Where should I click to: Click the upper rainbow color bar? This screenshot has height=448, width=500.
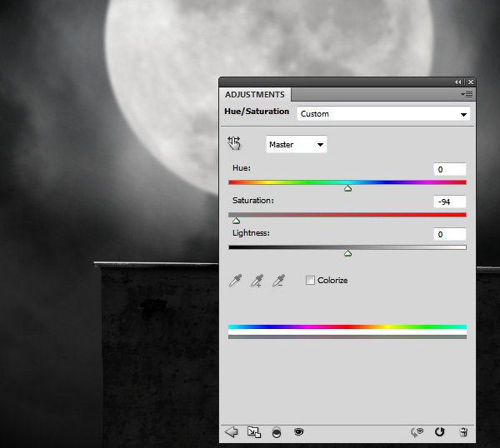point(347,326)
